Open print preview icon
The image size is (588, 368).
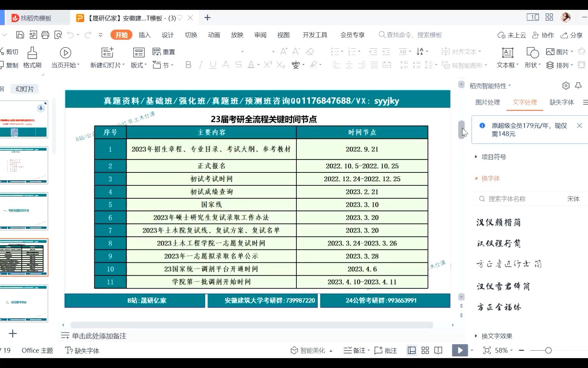58,35
